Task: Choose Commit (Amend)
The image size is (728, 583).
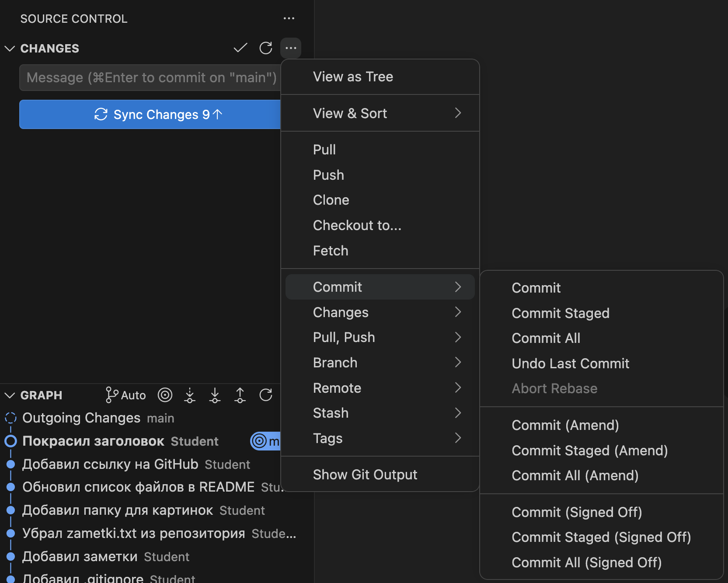Action: click(601, 425)
